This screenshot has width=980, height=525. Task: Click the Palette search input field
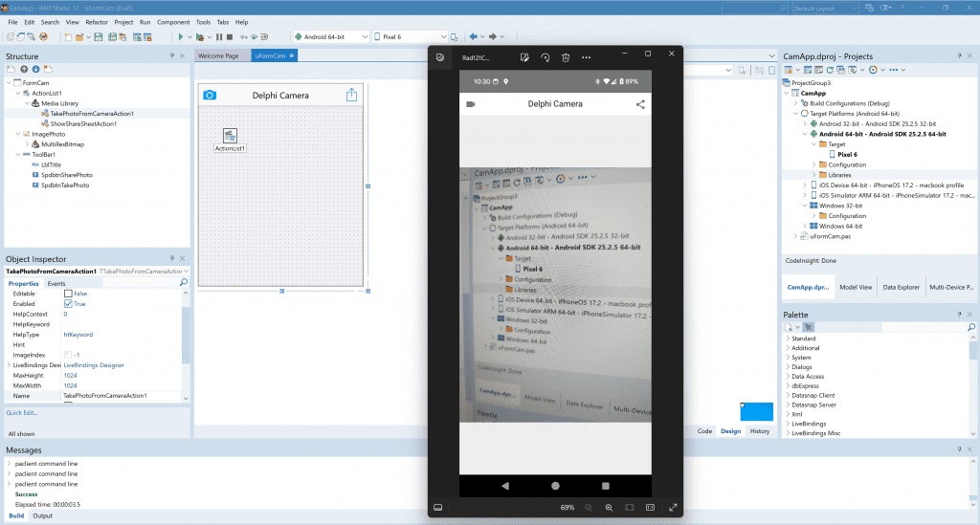(x=924, y=327)
